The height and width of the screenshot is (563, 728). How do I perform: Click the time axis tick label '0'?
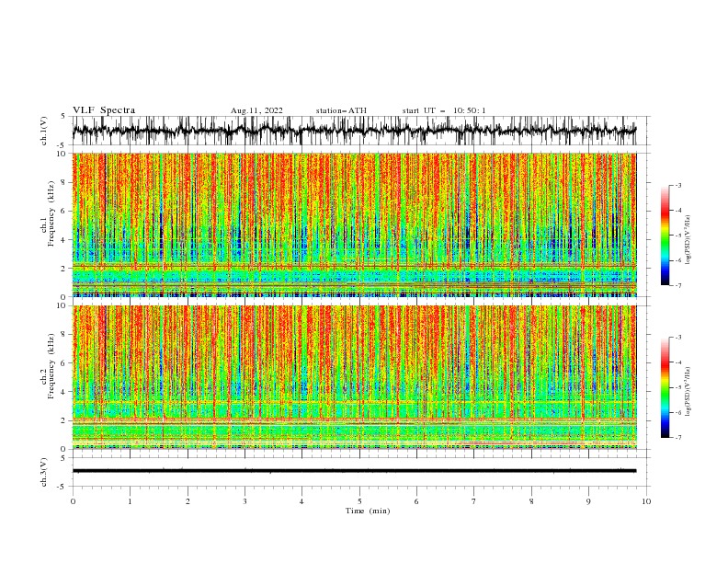point(73,501)
